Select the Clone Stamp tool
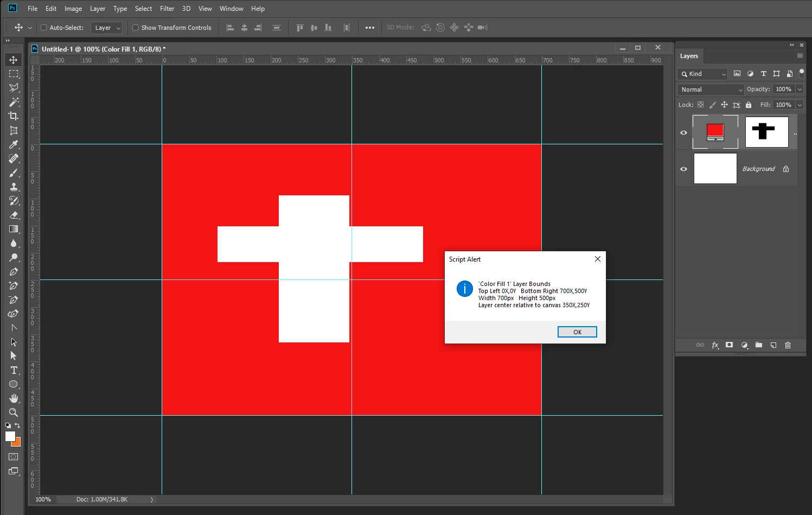Screen dimensions: 812x515 tap(14, 187)
